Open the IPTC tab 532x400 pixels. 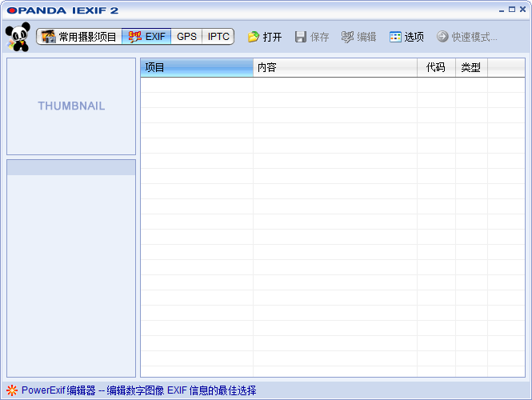[218, 37]
